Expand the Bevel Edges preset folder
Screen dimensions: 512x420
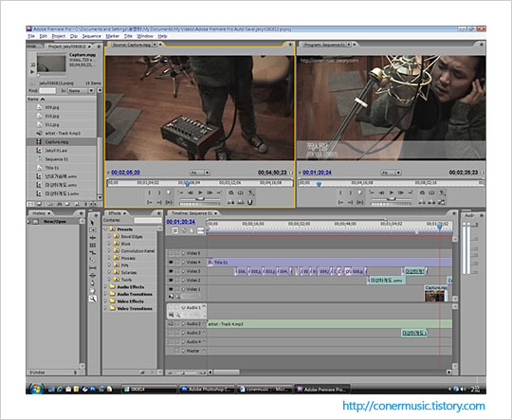point(109,236)
